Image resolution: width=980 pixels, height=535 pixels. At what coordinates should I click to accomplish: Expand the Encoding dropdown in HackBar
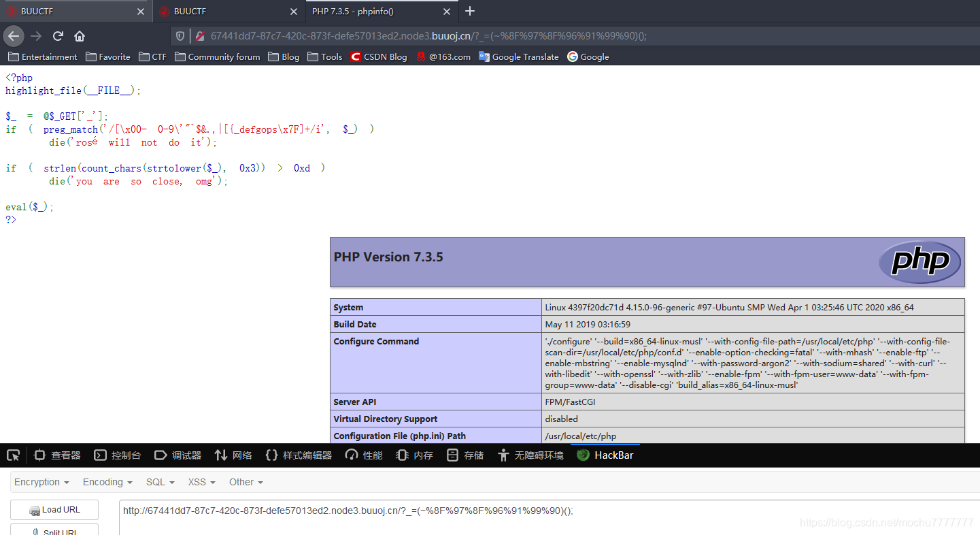[x=107, y=482]
